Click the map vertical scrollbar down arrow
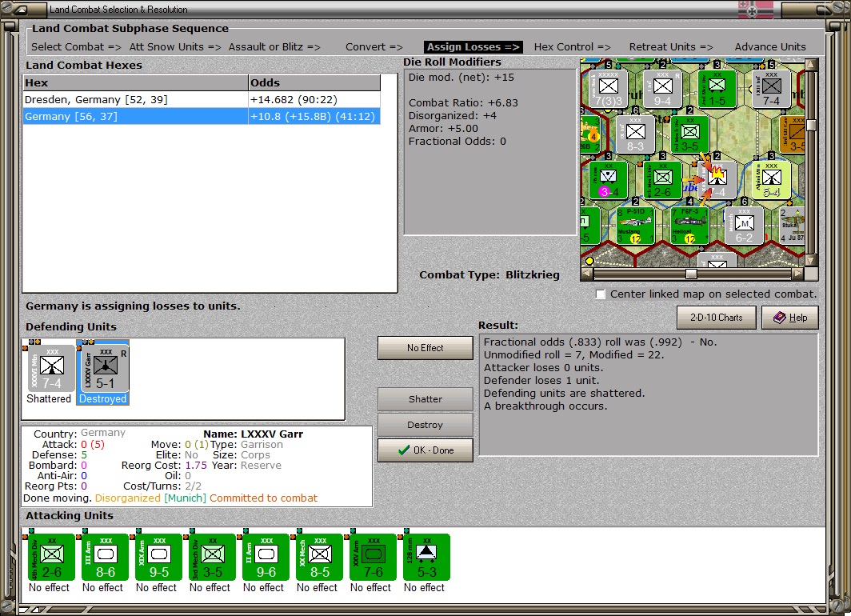 pyautogui.click(x=811, y=261)
